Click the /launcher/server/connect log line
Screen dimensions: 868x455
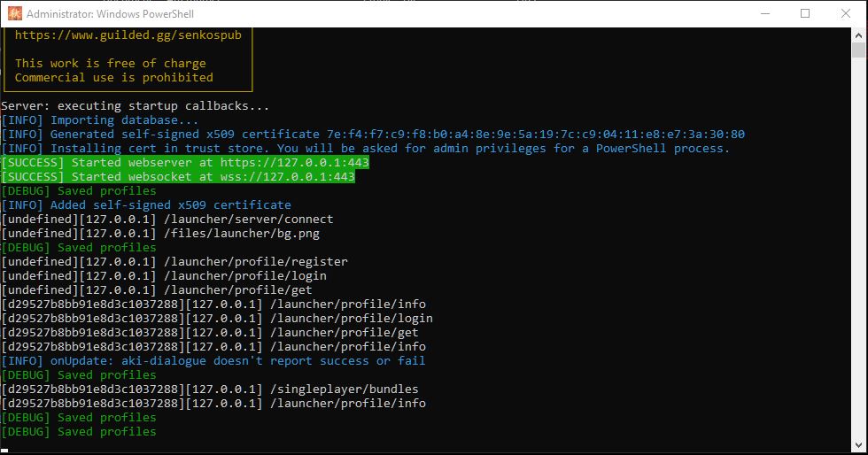[167, 220]
